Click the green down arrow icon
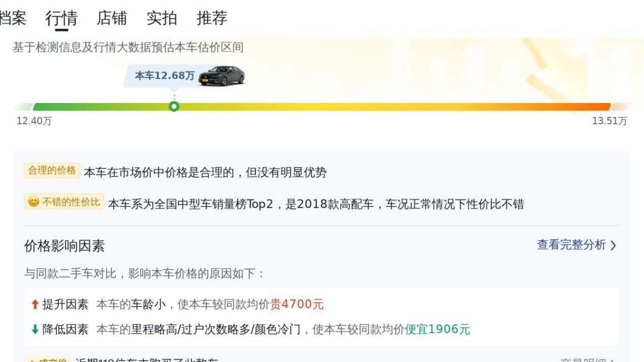Viewport: 644px width, 362px height. [x=35, y=330]
